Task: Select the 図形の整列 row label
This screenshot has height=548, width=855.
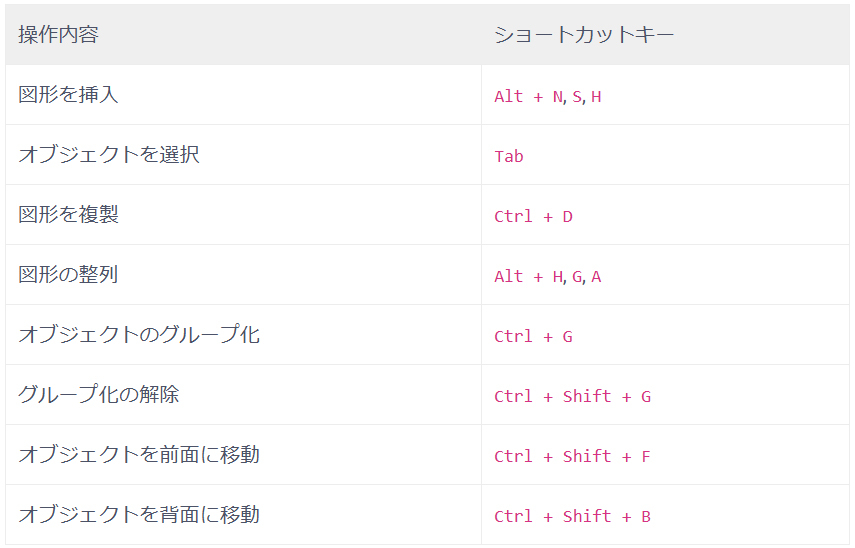Action: click(68, 275)
